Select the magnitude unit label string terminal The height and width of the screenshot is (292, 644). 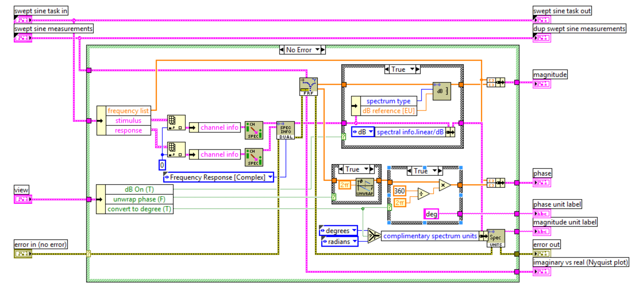coord(542,231)
